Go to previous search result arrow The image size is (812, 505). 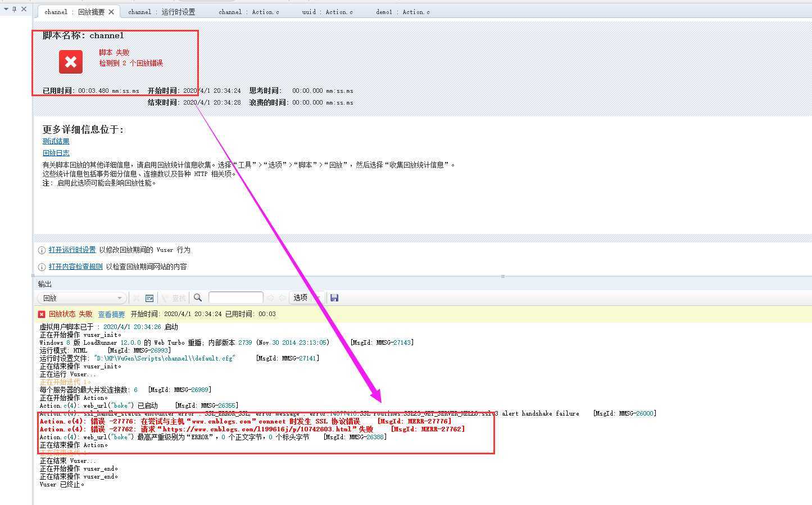pos(271,298)
